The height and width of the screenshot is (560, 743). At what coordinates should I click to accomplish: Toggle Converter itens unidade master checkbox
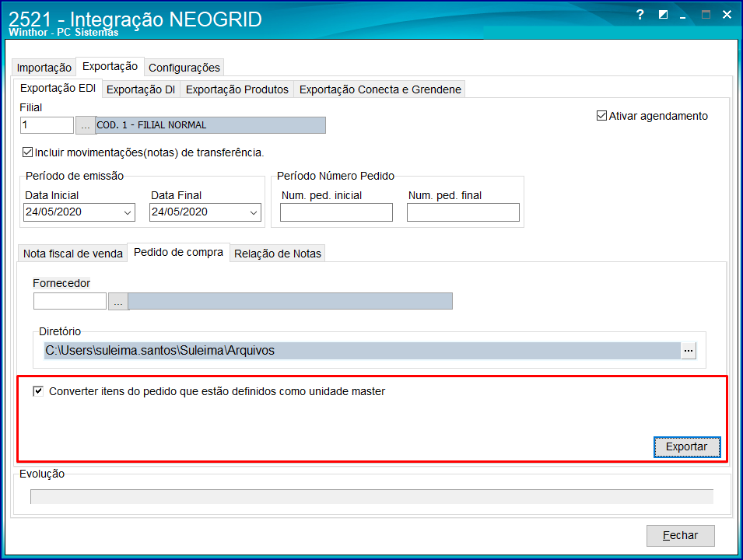(38, 391)
